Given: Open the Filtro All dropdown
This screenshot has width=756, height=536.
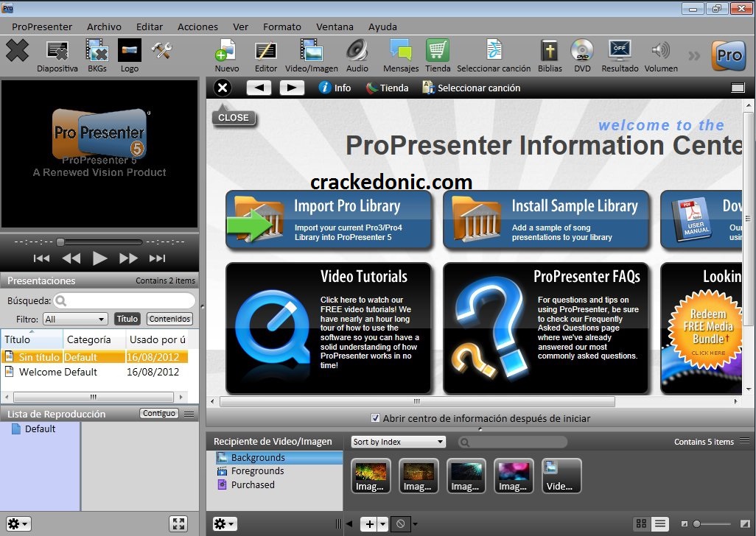Looking at the screenshot, I should coord(75,319).
